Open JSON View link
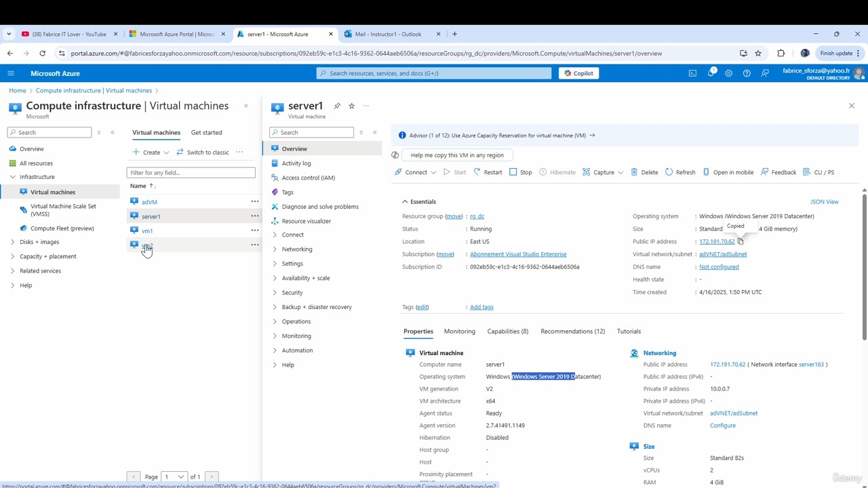 (x=825, y=202)
